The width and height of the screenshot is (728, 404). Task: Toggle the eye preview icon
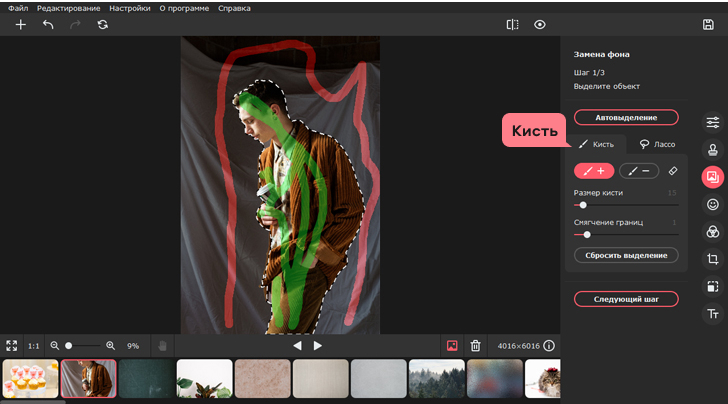540,24
